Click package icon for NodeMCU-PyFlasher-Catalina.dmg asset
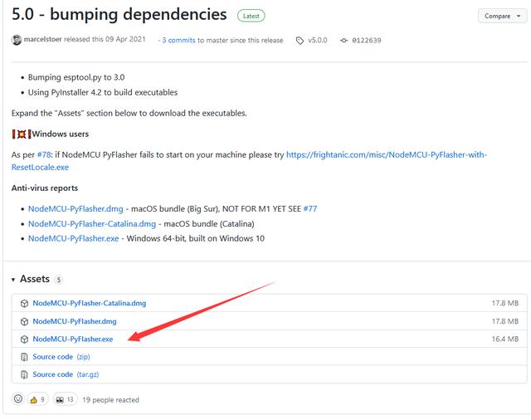The image size is (531, 420). pyautogui.click(x=24, y=304)
